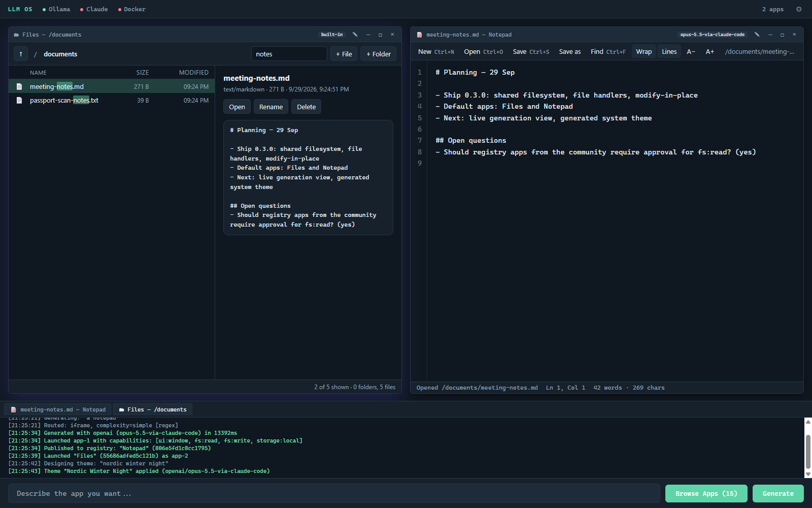Create a new folder with + Folder
Screen dimensions: 812x508
[379, 54]
